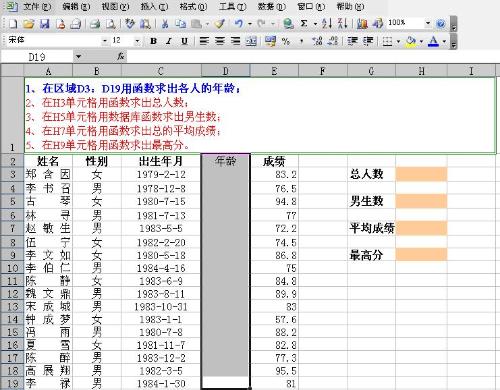The width and height of the screenshot is (500, 390).
Task: Expand the font name dropdown
Action: click(x=105, y=41)
